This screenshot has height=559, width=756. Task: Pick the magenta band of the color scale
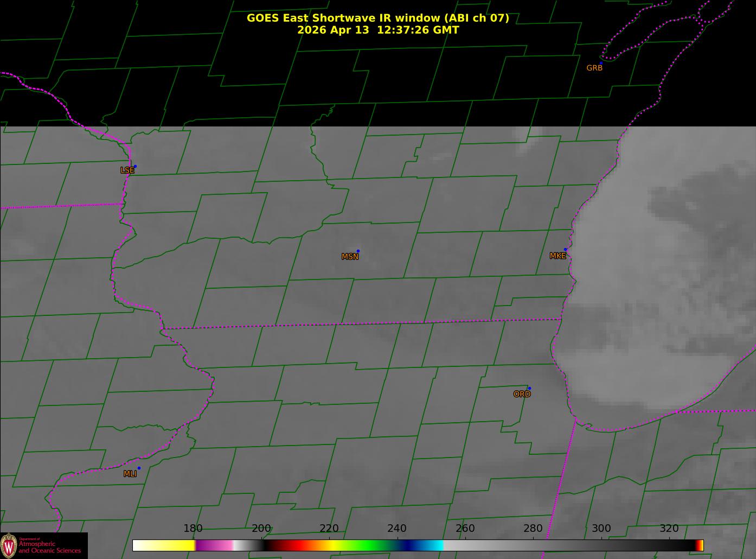click(x=214, y=545)
